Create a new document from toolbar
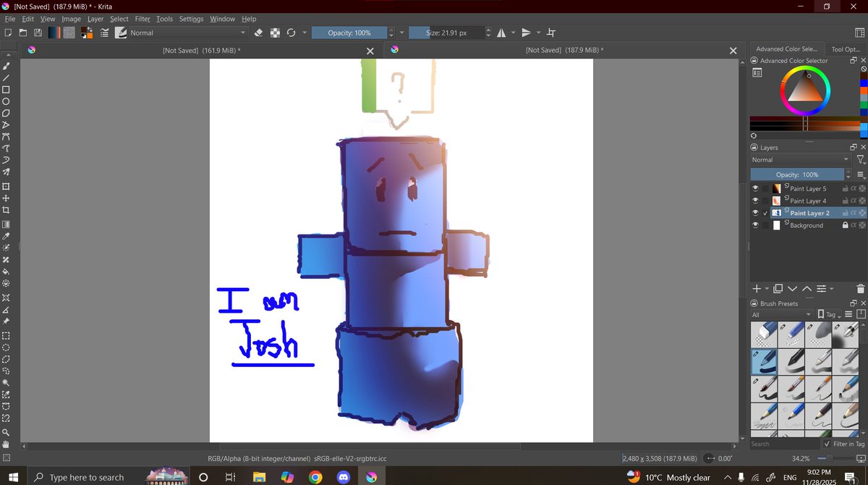The width and height of the screenshot is (868, 485). coord(7,33)
